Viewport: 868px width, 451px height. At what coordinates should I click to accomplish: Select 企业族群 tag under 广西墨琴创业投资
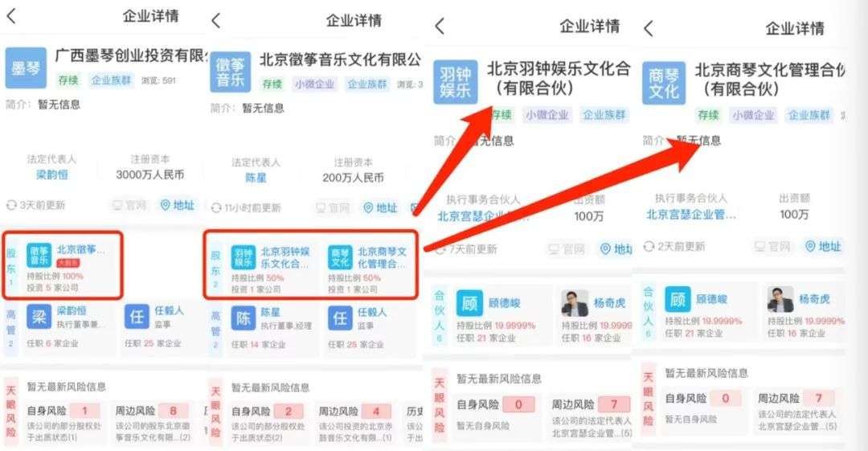[x=111, y=80]
